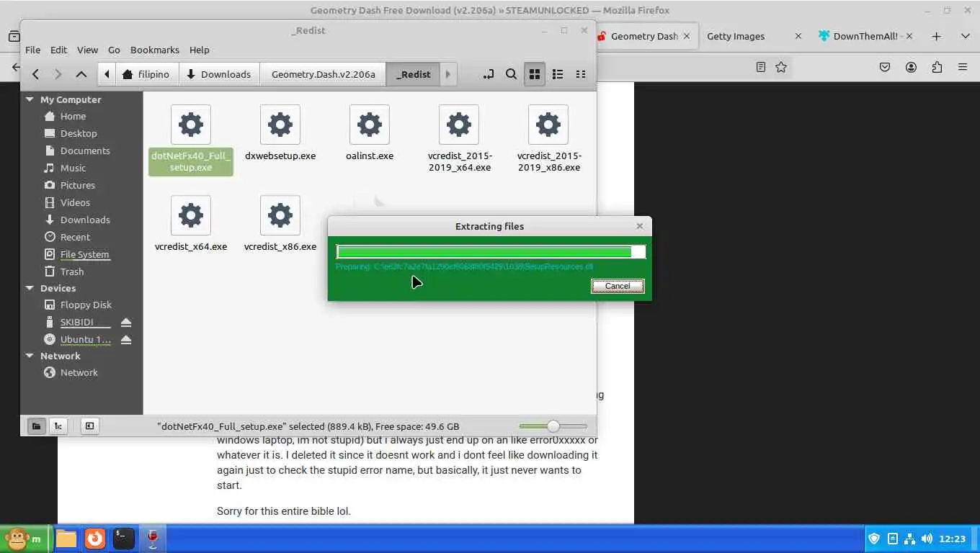Open search in the file manager
Screen dimensions: 980x553
(511, 74)
